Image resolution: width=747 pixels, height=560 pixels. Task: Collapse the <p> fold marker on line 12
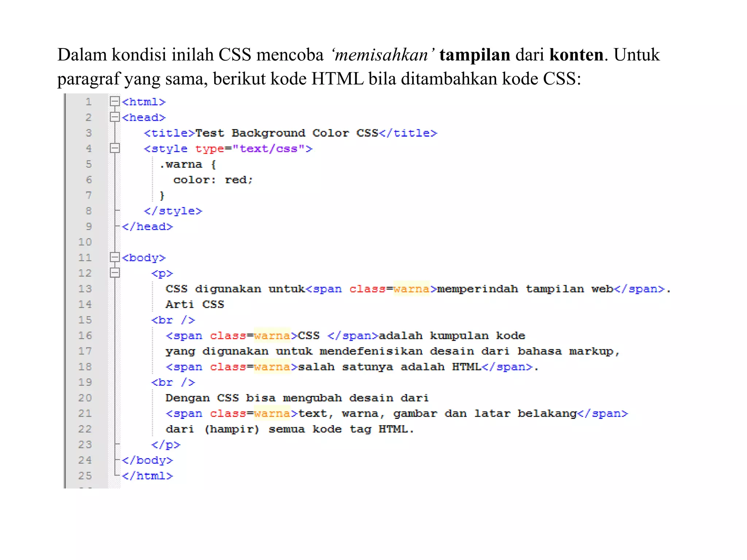tap(115, 273)
